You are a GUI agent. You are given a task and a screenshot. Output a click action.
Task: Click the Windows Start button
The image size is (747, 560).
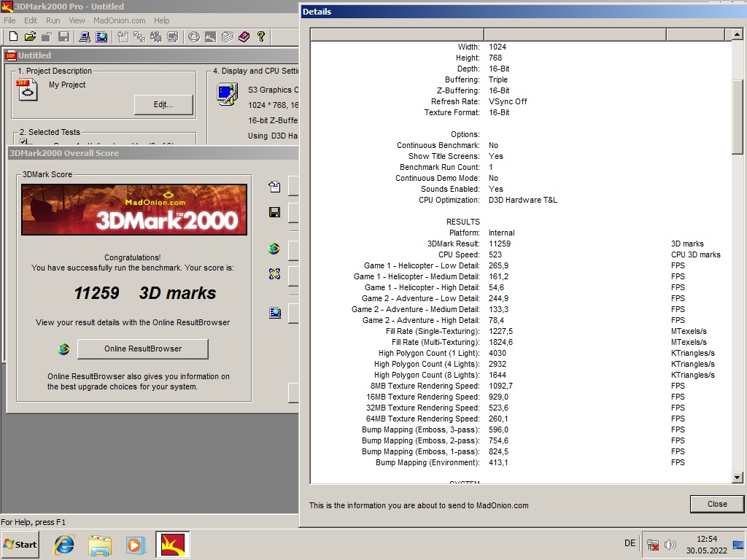20,544
